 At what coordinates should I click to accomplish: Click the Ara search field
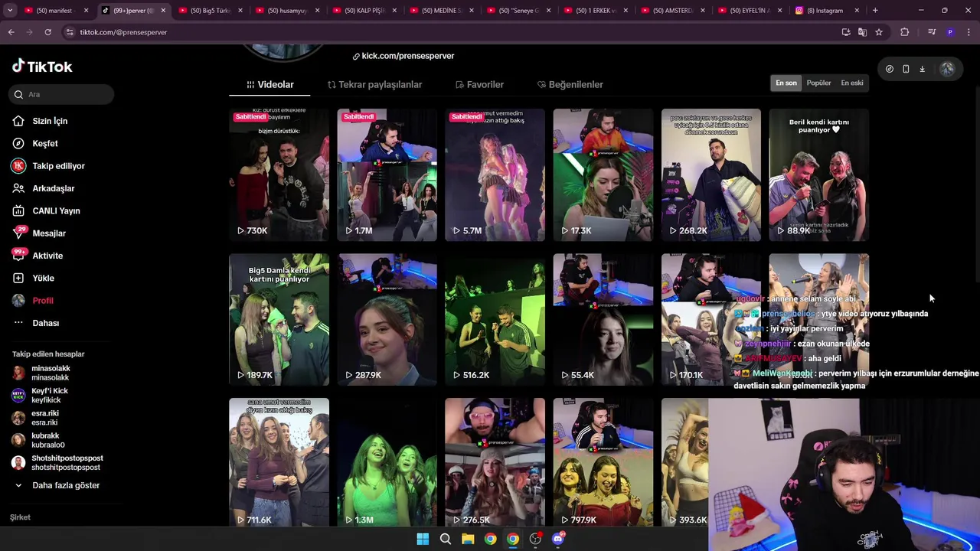click(x=62, y=94)
